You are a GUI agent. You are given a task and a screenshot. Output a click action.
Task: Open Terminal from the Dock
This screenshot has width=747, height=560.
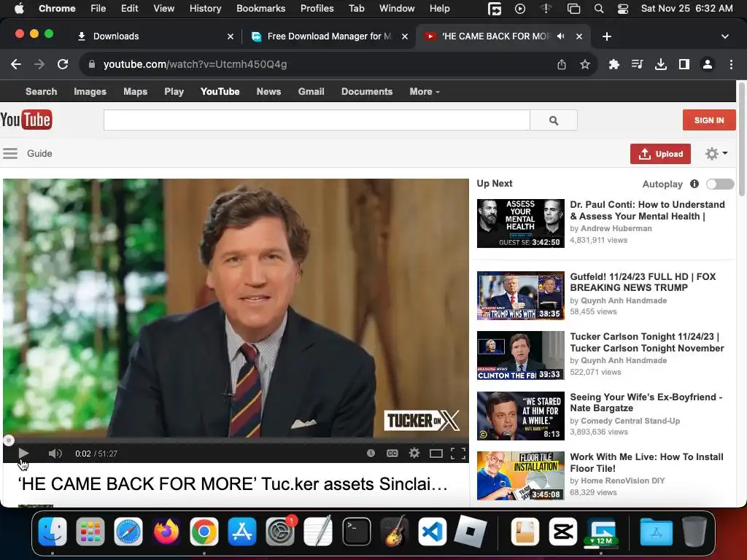pyautogui.click(x=356, y=532)
